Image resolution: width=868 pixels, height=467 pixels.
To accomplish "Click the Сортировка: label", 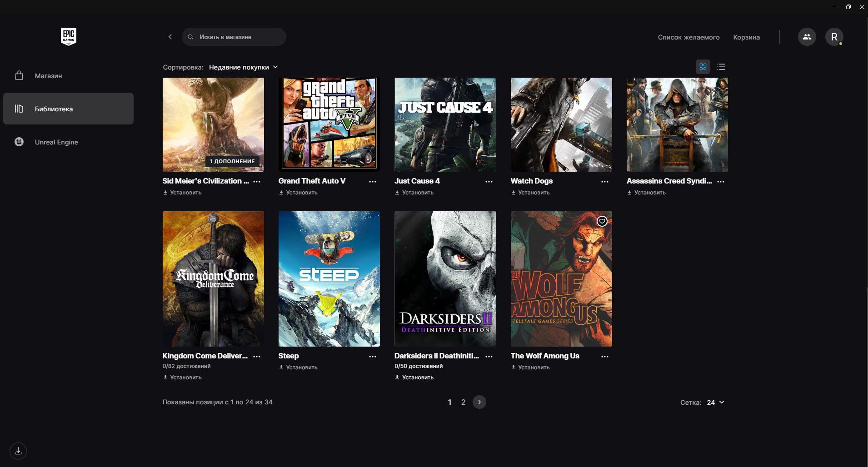I will click(183, 67).
